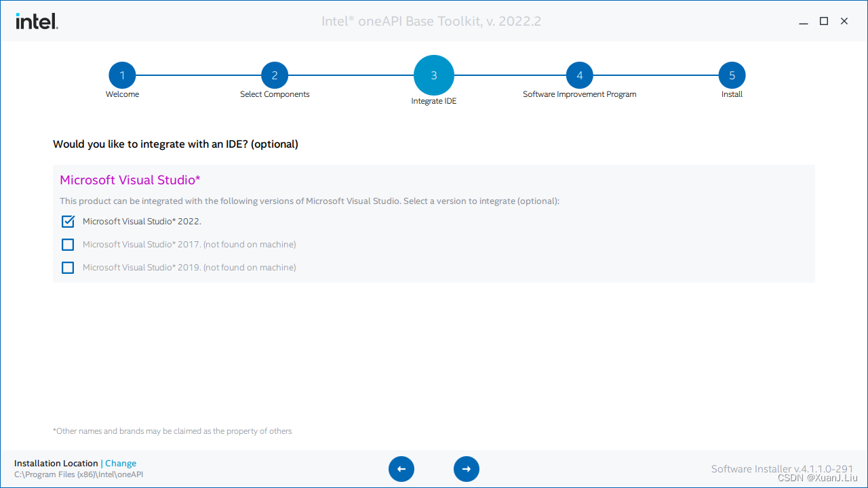
Task: Select the Welcome step label
Action: click(x=122, y=94)
